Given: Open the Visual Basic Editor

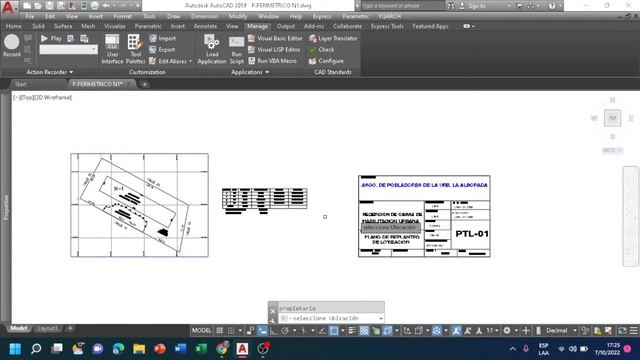Looking at the screenshot, I should [x=275, y=38].
